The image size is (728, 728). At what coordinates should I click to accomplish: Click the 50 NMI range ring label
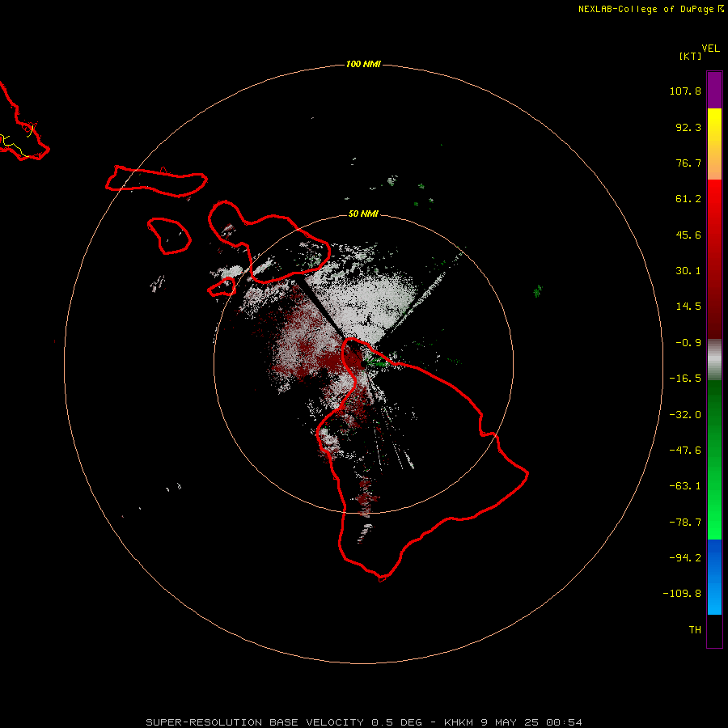tap(363, 214)
